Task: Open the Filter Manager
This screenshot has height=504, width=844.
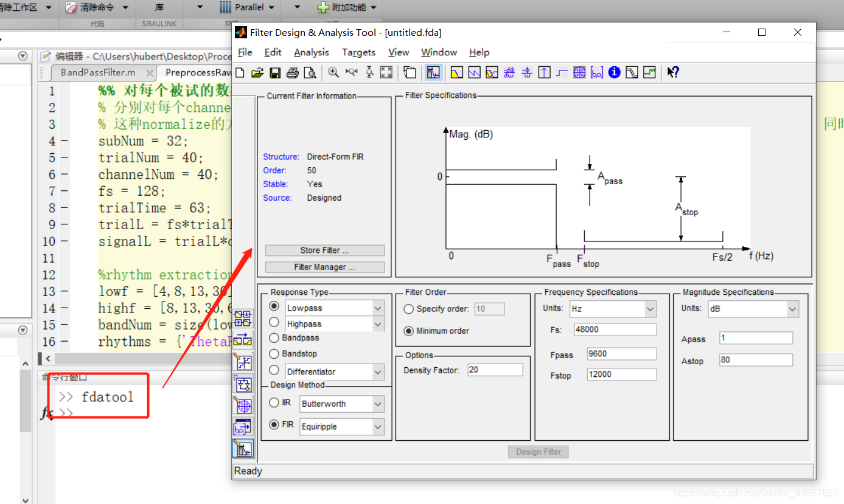Action: (x=325, y=267)
